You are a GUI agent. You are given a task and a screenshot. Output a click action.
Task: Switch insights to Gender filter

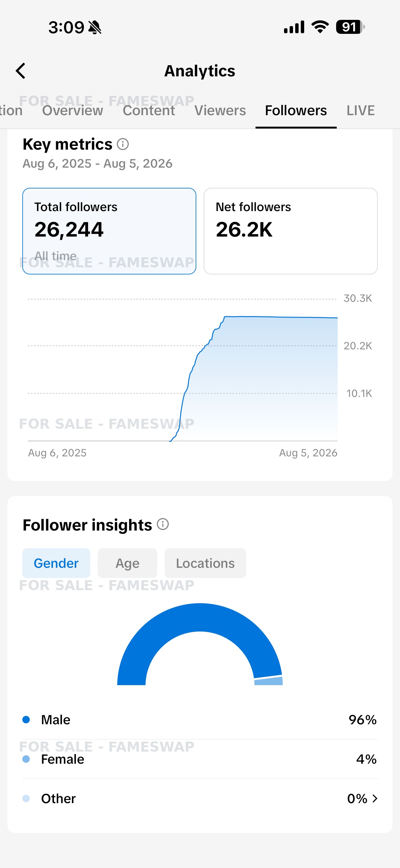(56, 563)
